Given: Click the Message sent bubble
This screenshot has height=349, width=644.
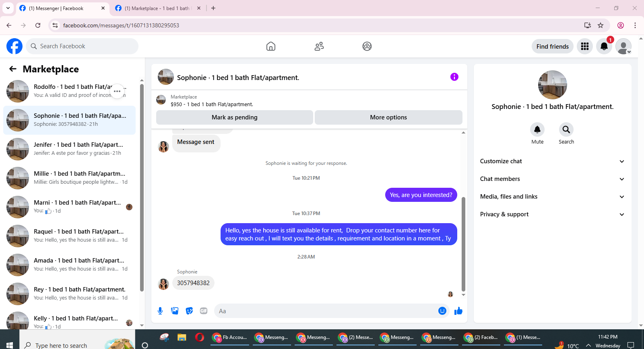Looking at the screenshot, I should 196,142.
